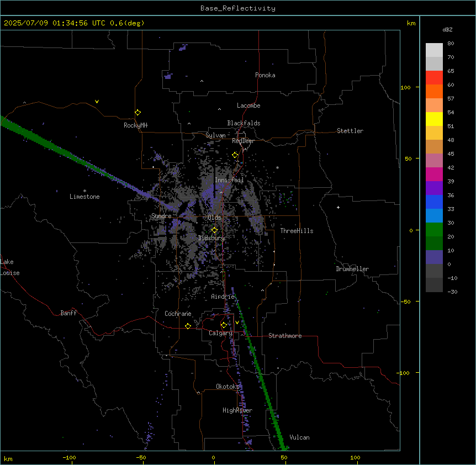Click the Didsbury label
Viewport: 476px width, 465px height.
(211, 238)
